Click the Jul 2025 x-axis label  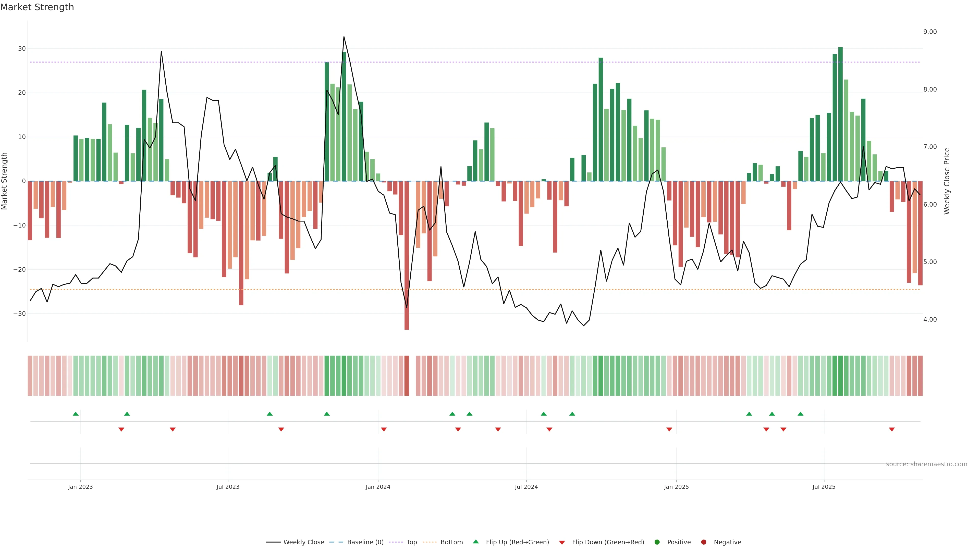pos(824,487)
